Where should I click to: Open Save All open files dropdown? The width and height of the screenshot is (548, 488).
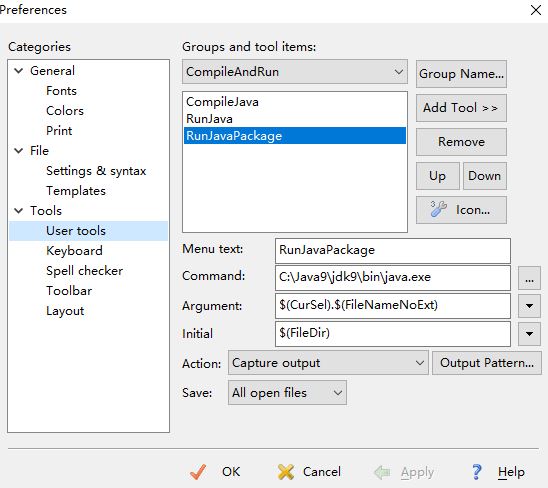tap(287, 393)
